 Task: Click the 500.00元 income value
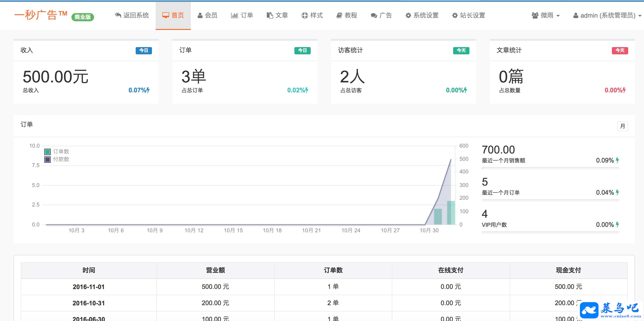tap(55, 77)
